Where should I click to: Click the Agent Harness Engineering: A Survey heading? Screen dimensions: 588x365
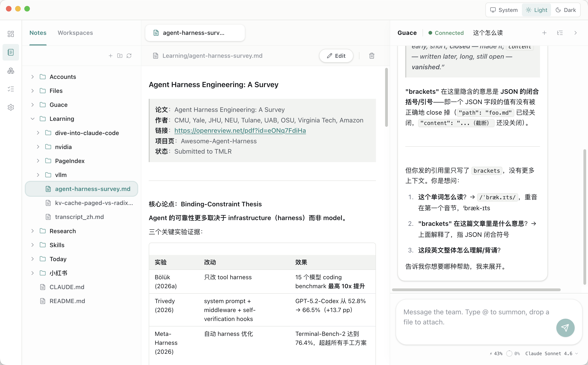click(213, 85)
